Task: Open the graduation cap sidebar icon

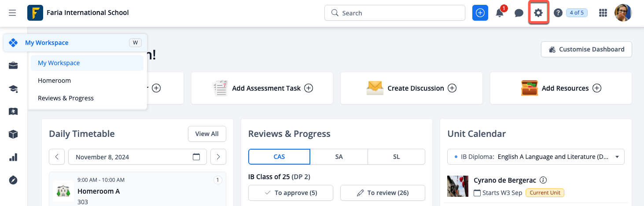Action: click(13, 89)
